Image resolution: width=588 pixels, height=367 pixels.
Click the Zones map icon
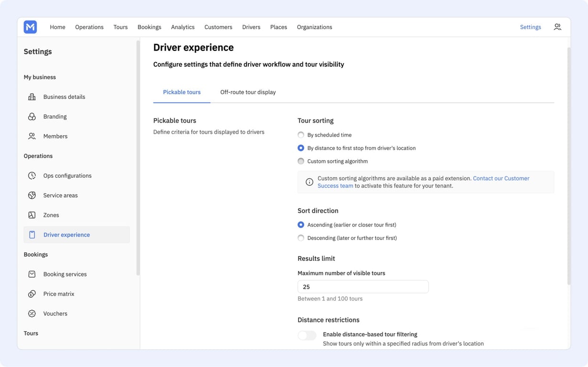click(x=32, y=215)
